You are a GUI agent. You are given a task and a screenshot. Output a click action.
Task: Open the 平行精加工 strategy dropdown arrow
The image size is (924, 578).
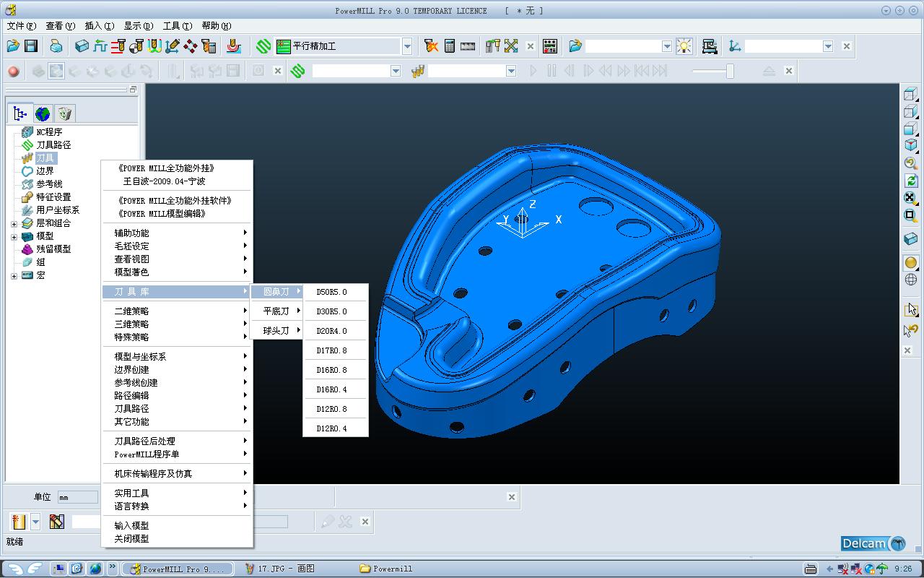[x=407, y=46]
